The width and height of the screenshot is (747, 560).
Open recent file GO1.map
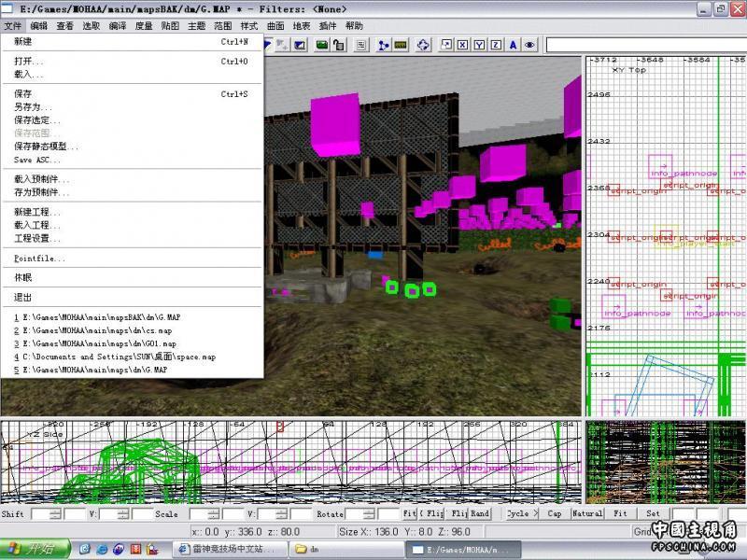132,343
